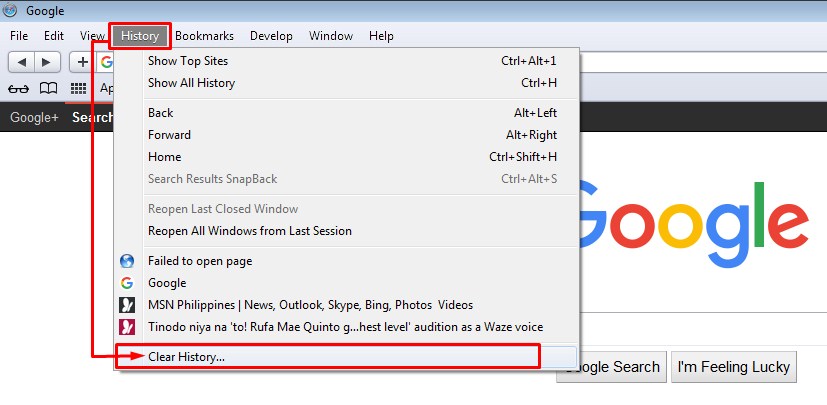Click the Safari compass icon in title bar
This screenshot has height=405, width=827.
(x=9, y=10)
